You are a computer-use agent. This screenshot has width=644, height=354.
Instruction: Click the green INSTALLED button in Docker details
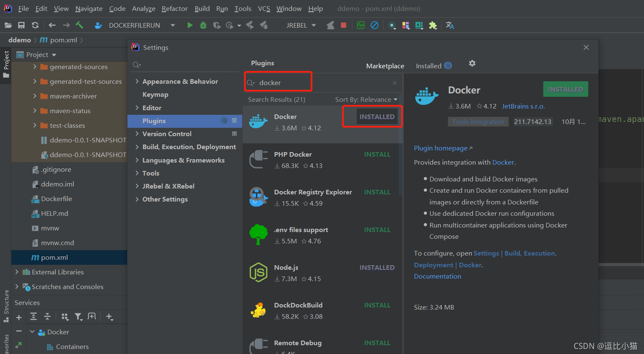[x=566, y=89]
